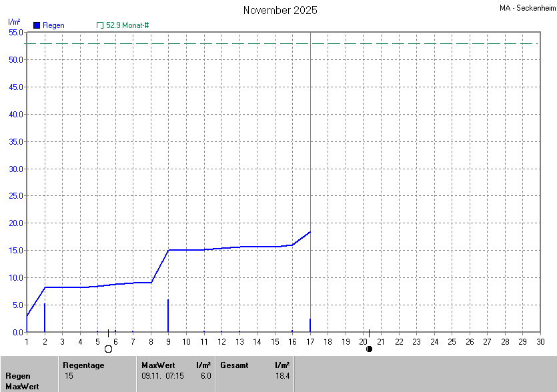
Task: Click the 50.0 y-axis label
Action: [15, 60]
